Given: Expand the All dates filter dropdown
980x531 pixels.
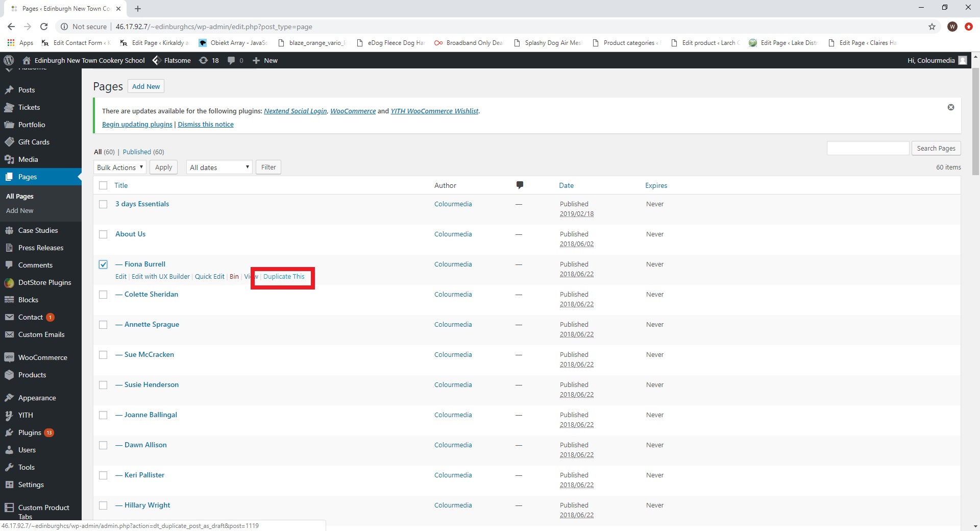Looking at the screenshot, I should [219, 167].
